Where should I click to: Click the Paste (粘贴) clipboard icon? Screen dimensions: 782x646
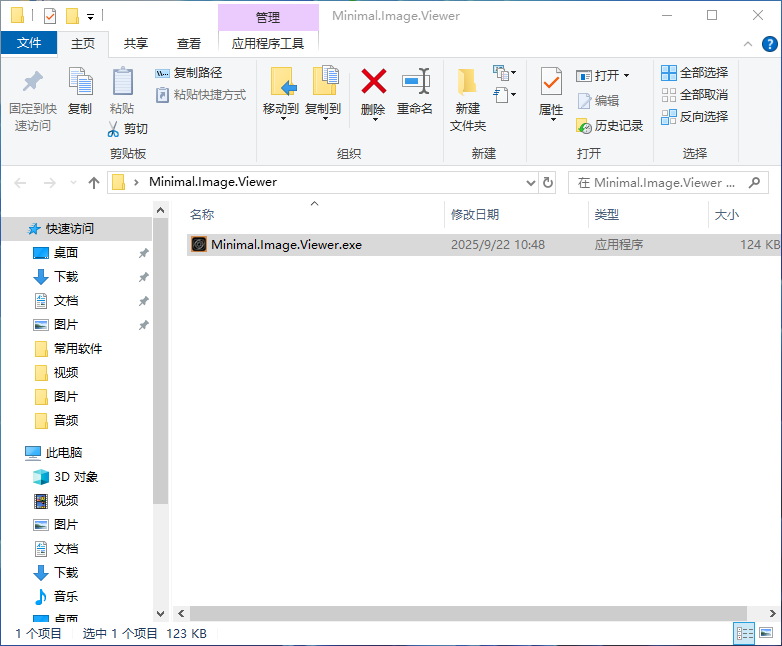click(x=122, y=81)
